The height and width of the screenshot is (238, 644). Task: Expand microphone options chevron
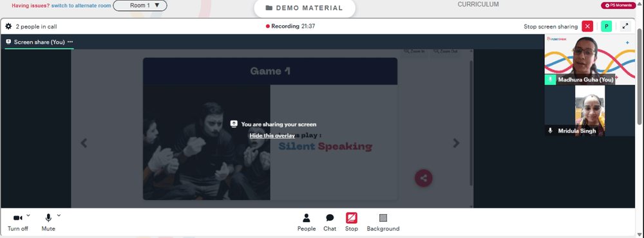click(59, 215)
